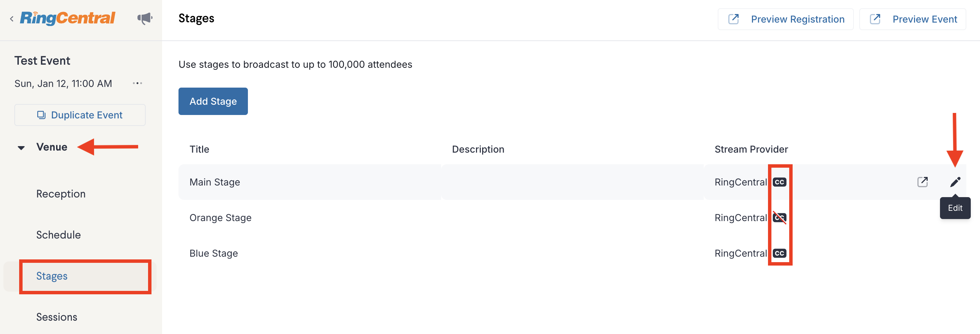Go to the Schedule page

(x=58, y=235)
